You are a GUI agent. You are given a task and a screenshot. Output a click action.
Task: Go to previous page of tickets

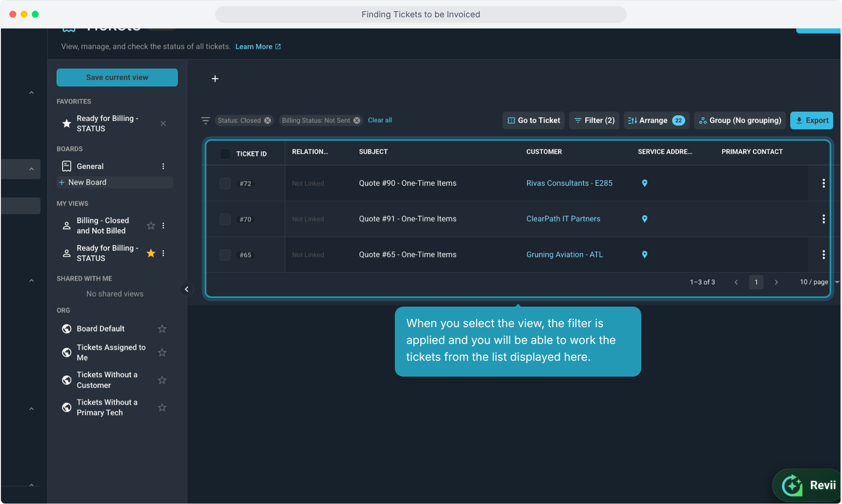coord(736,282)
